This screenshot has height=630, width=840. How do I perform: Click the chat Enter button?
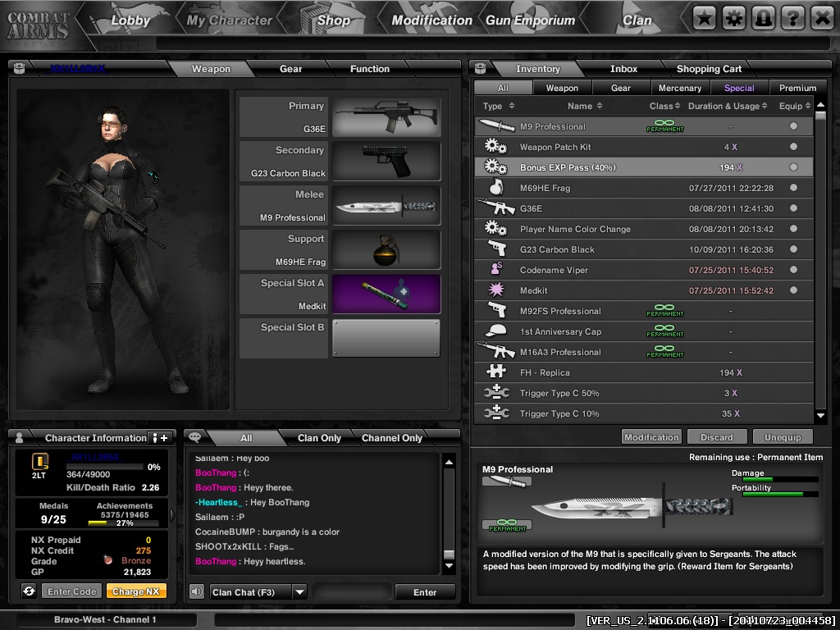coord(425,592)
